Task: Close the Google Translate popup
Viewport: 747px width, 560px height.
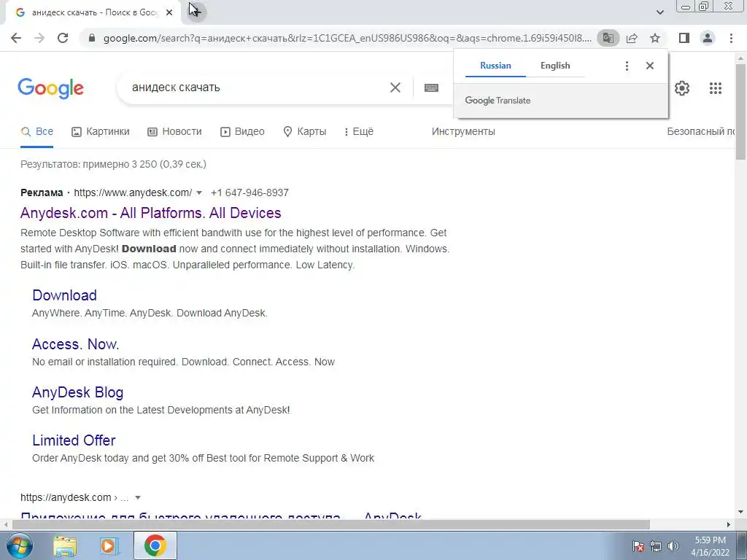Action: click(650, 66)
